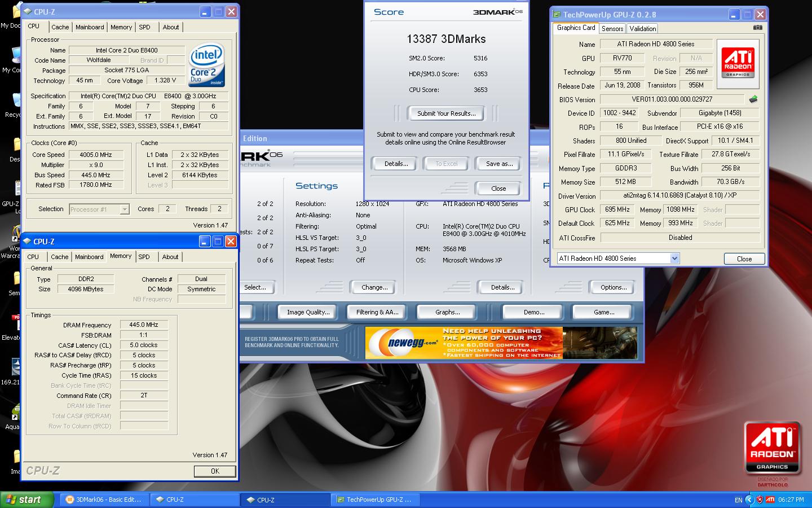Click the ATI tray icon in system tray
812x508 pixels.
click(x=770, y=500)
